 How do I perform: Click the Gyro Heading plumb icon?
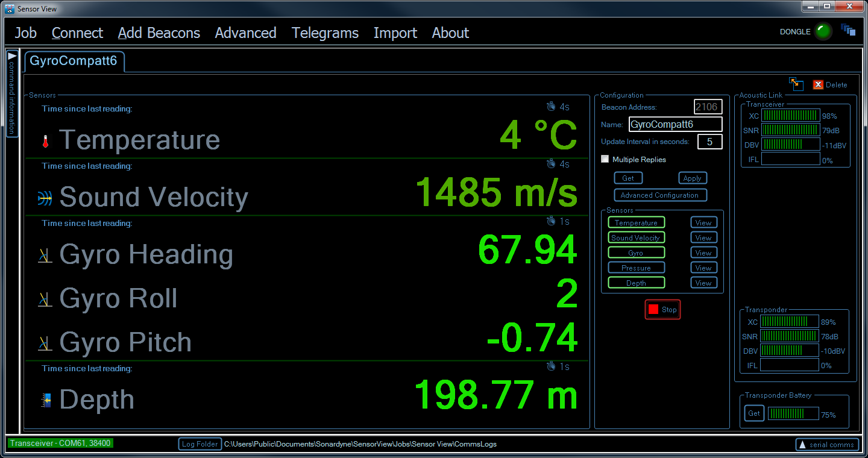pos(44,254)
